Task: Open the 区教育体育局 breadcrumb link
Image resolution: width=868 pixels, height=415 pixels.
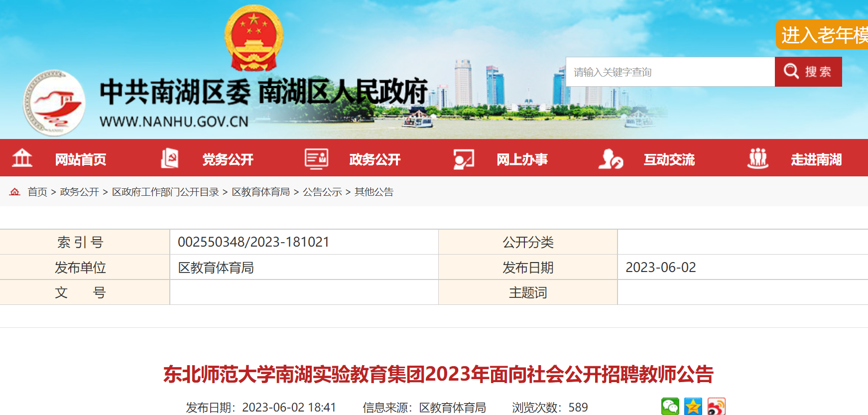Action: coord(261,192)
